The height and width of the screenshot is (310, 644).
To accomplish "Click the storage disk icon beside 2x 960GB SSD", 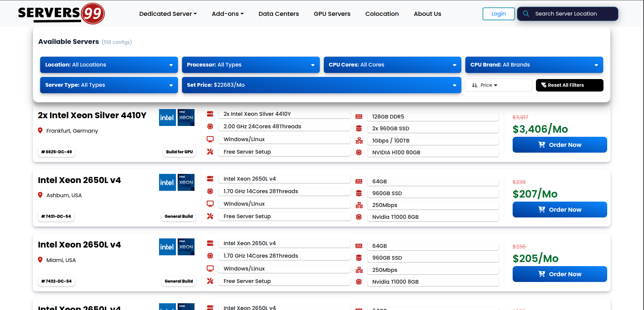I will 359,129.
